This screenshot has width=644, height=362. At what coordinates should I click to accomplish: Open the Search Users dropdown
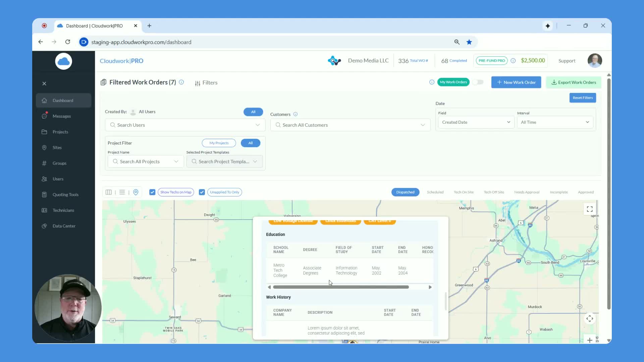185,125
